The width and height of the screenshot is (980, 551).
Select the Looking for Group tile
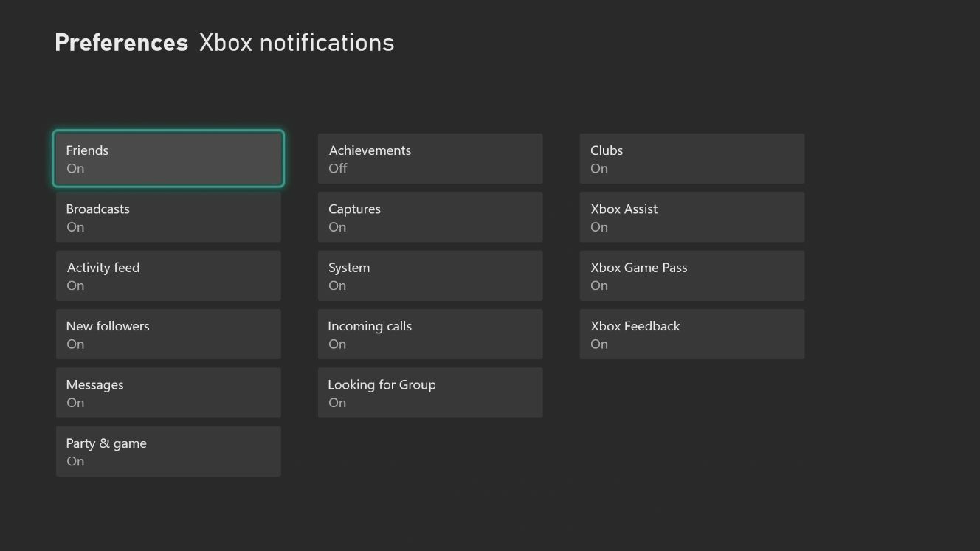pyautogui.click(x=430, y=392)
